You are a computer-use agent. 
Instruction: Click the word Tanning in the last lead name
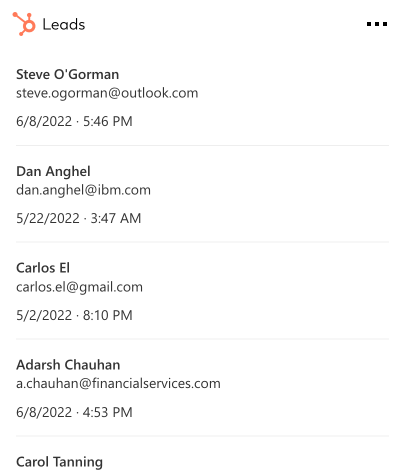78,462
